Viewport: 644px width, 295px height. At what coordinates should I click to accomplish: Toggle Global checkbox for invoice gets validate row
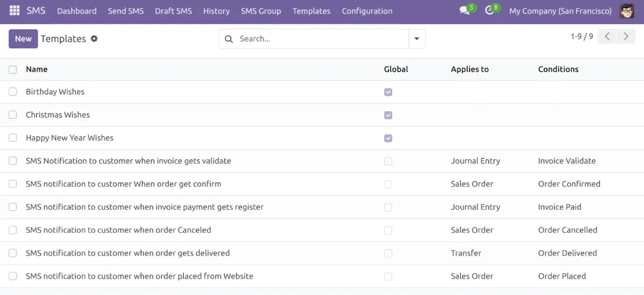pos(388,161)
